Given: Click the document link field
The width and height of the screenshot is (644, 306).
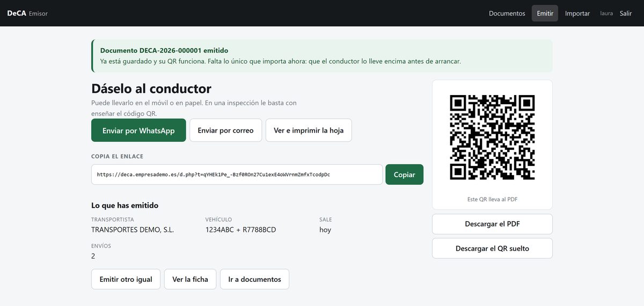Looking at the screenshot, I should (x=237, y=174).
